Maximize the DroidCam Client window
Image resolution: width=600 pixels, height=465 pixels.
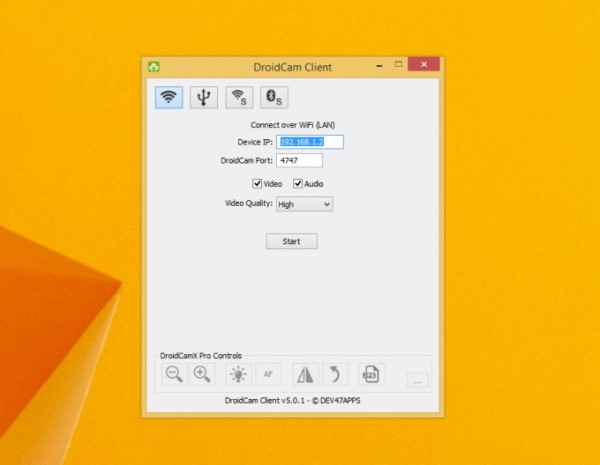pos(398,64)
